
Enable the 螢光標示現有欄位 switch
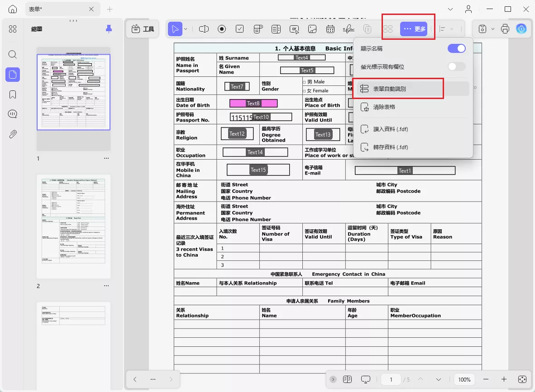[x=457, y=66]
